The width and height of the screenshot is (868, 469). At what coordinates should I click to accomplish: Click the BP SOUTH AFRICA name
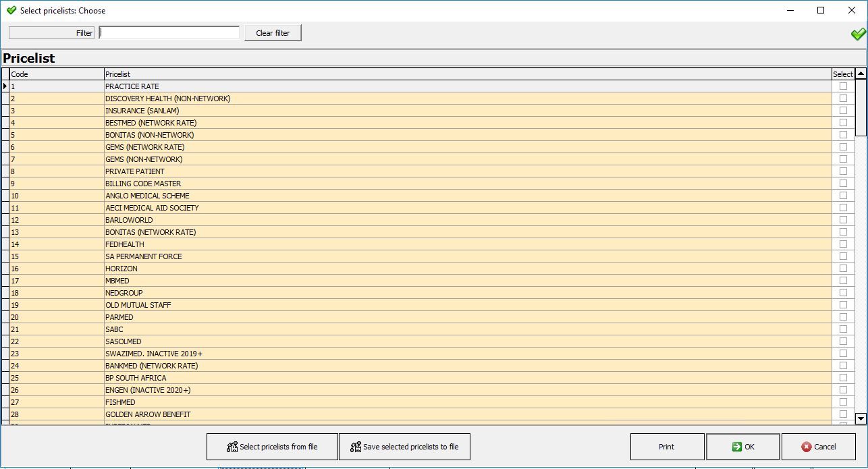136,378
